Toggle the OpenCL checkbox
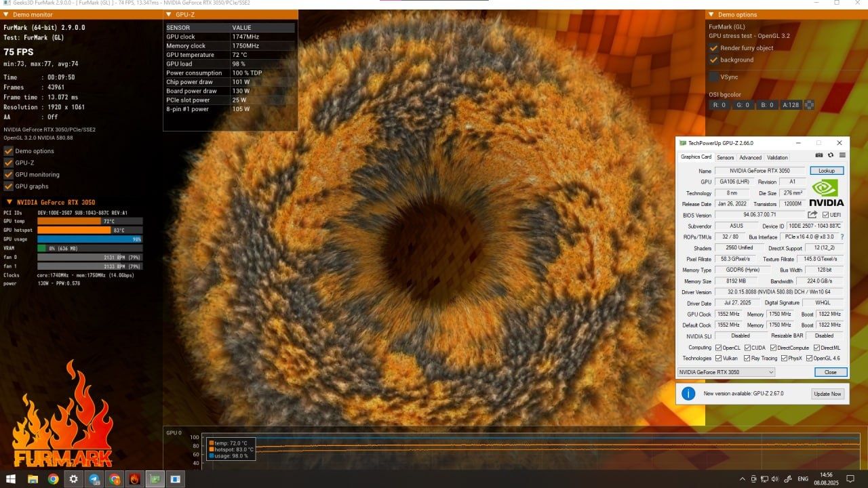 point(719,348)
